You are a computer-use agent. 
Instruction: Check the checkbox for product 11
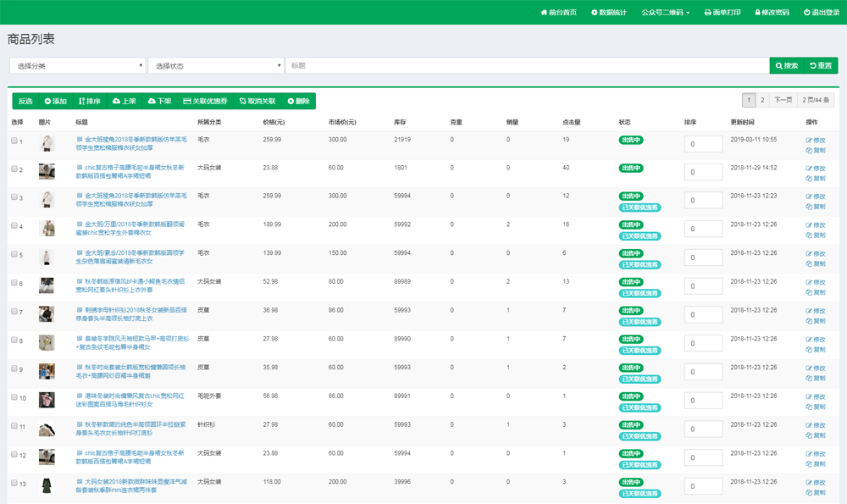pyautogui.click(x=14, y=426)
